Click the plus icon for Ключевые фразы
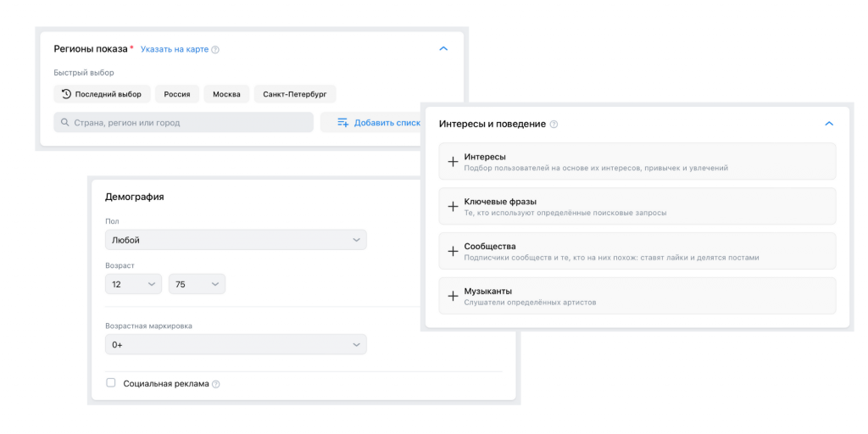Image resolution: width=868 pixels, height=434 pixels. [453, 207]
